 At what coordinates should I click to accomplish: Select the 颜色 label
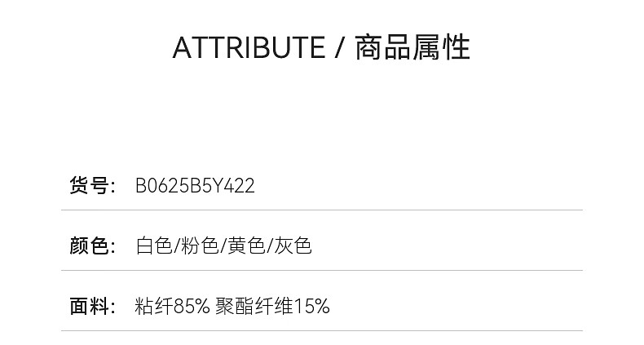point(89,246)
